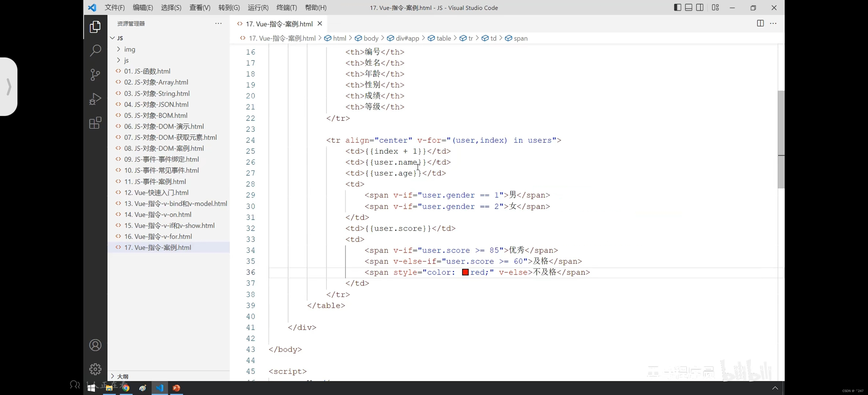The height and width of the screenshot is (395, 868).
Task: Open the Extensions view
Action: pyautogui.click(x=95, y=123)
